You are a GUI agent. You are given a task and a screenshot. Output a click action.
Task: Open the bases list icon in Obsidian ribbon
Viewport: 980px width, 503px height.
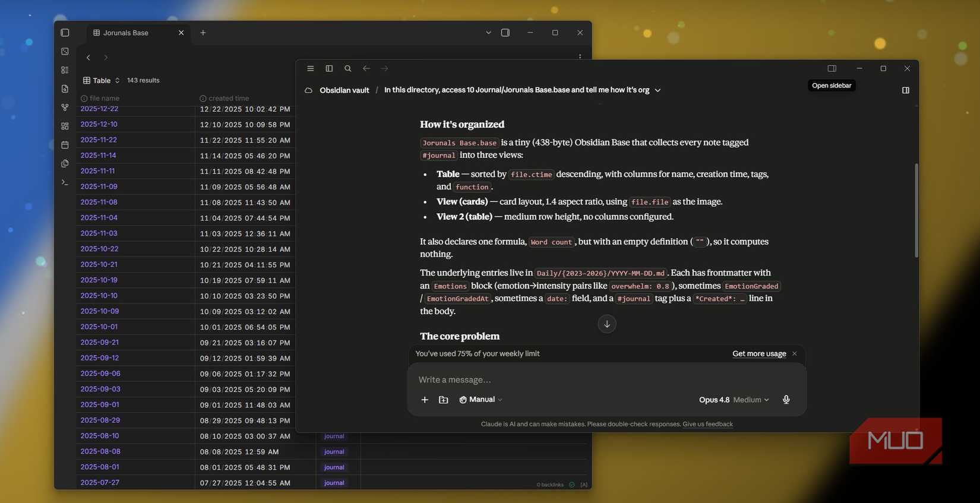coord(65,70)
